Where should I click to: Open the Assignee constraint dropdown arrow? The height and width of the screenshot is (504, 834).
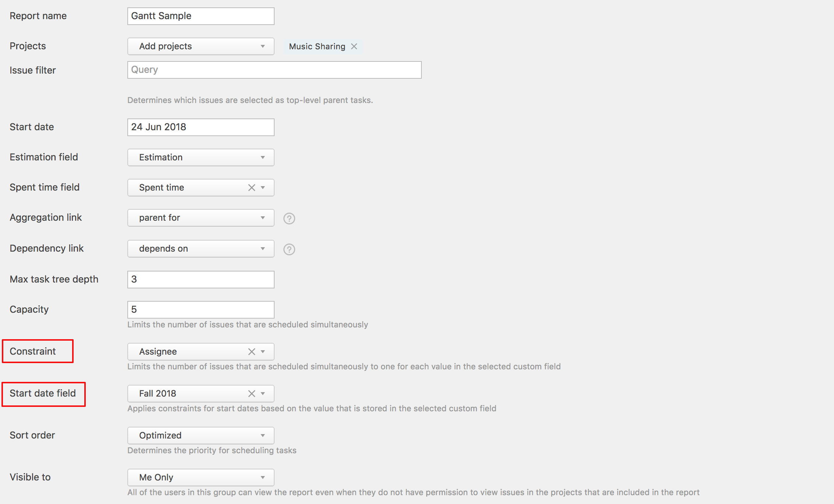pyautogui.click(x=263, y=352)
